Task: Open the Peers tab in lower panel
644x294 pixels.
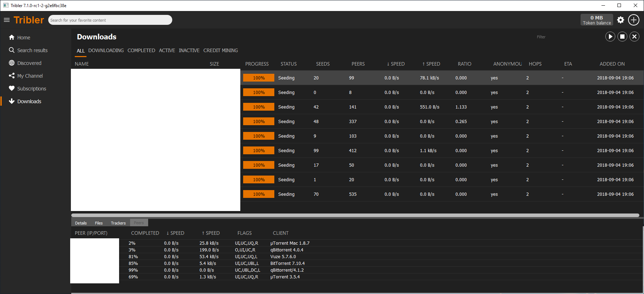Action: [x=139, y=223]
